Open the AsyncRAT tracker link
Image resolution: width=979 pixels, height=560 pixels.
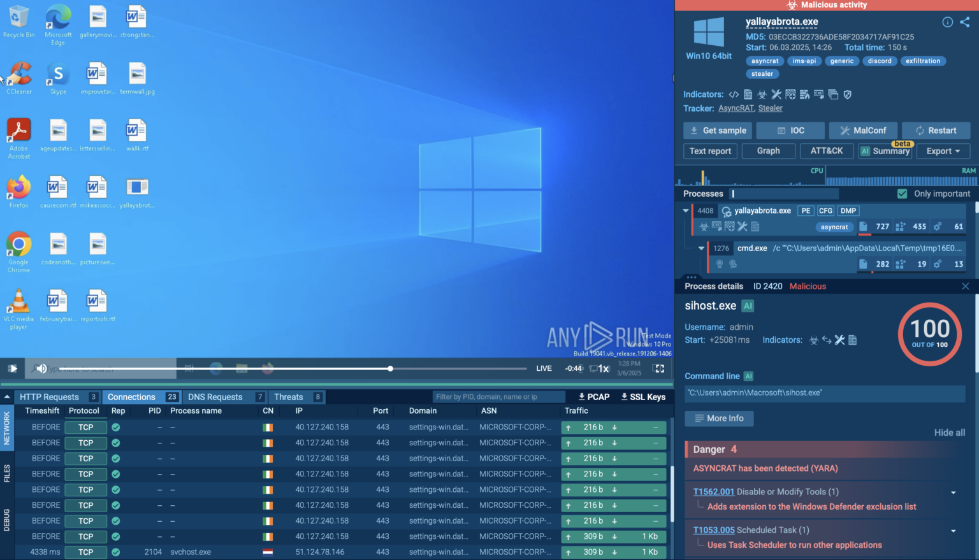tap(736, 108)
